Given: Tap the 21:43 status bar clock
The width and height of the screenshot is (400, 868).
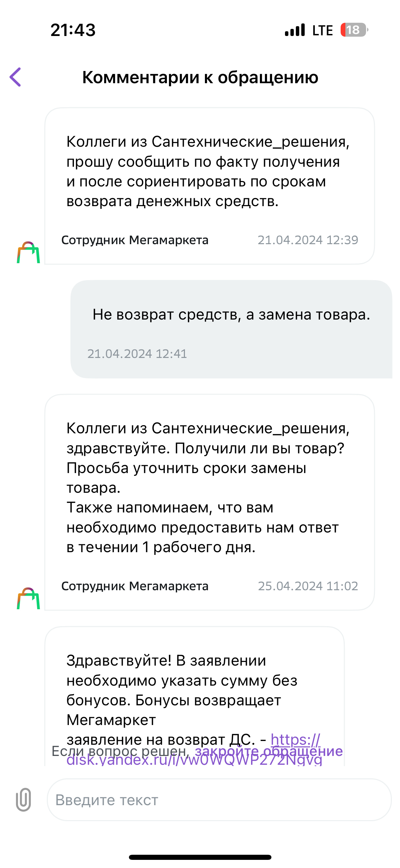Looking at the screenshot, I should (73, 30).
